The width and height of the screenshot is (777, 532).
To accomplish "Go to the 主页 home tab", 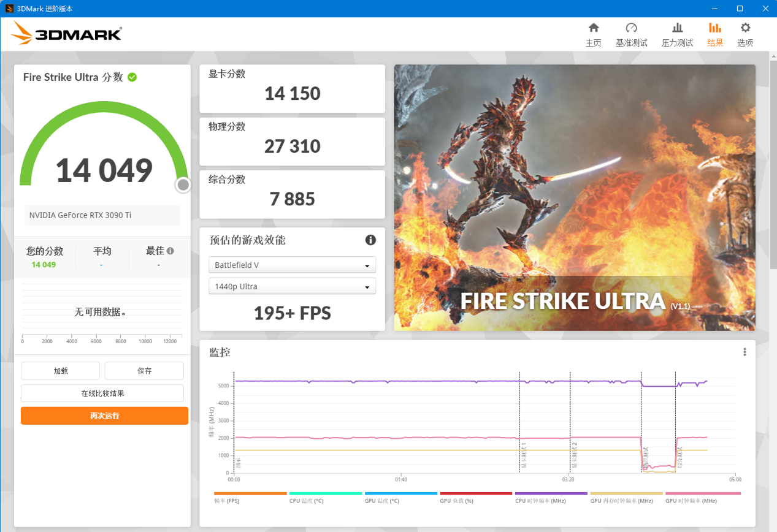I will pyautogui.click(x=593, y=34).
